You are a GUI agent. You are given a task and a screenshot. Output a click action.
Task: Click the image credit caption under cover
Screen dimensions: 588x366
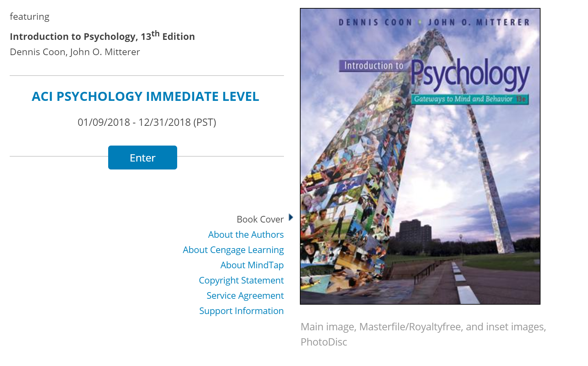[x=423, y=334]
